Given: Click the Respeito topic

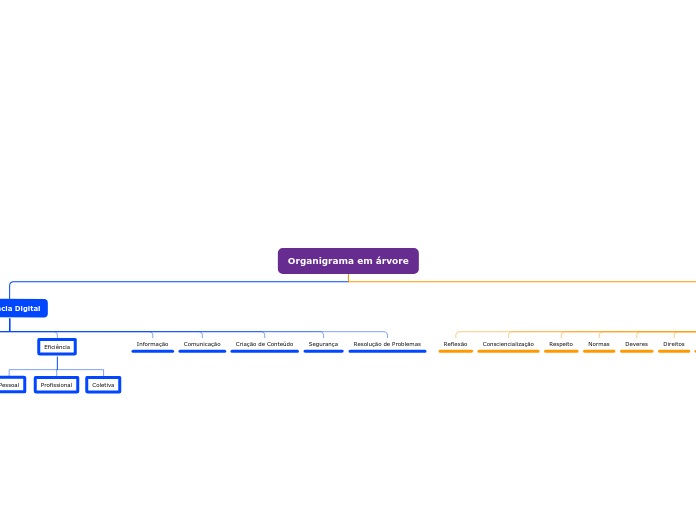Looking at the screenshot, I should [561, 345].
